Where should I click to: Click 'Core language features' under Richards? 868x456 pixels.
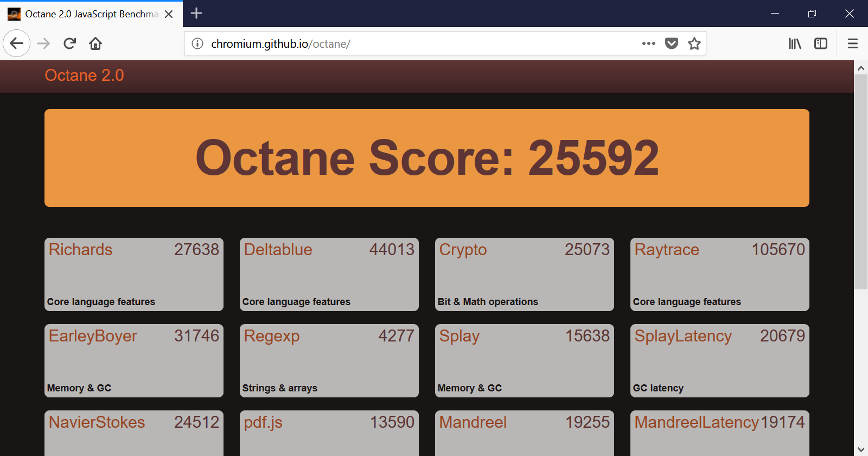(x=101, y=302)
